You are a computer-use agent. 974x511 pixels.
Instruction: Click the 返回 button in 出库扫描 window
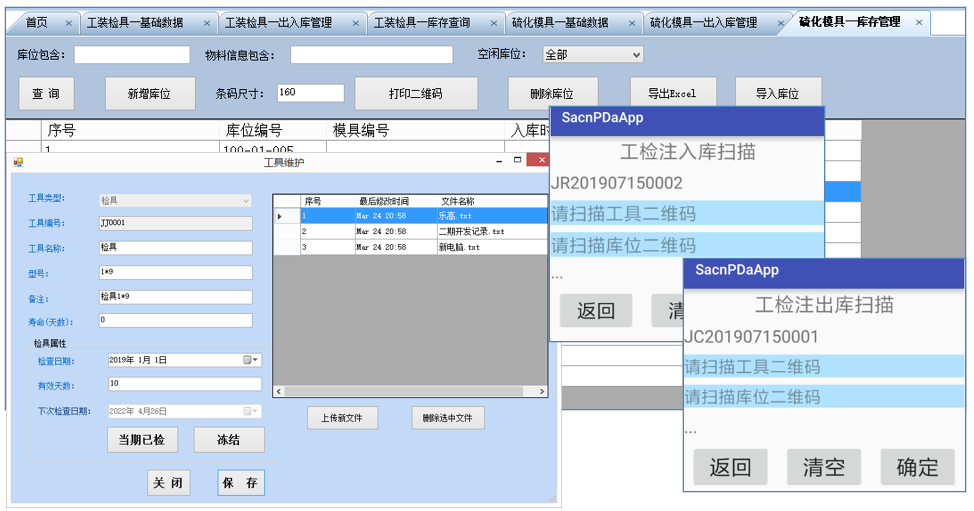click(730, 467)
